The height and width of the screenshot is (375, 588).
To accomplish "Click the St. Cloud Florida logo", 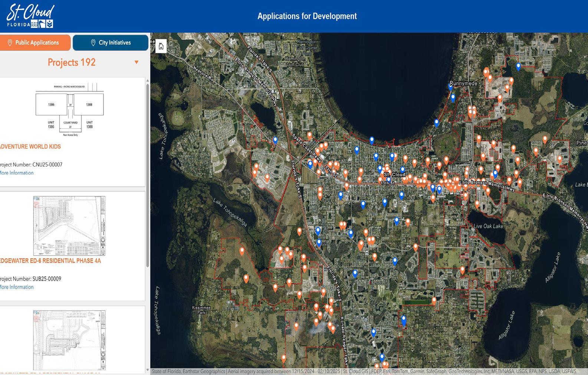I will coord(30,16).
